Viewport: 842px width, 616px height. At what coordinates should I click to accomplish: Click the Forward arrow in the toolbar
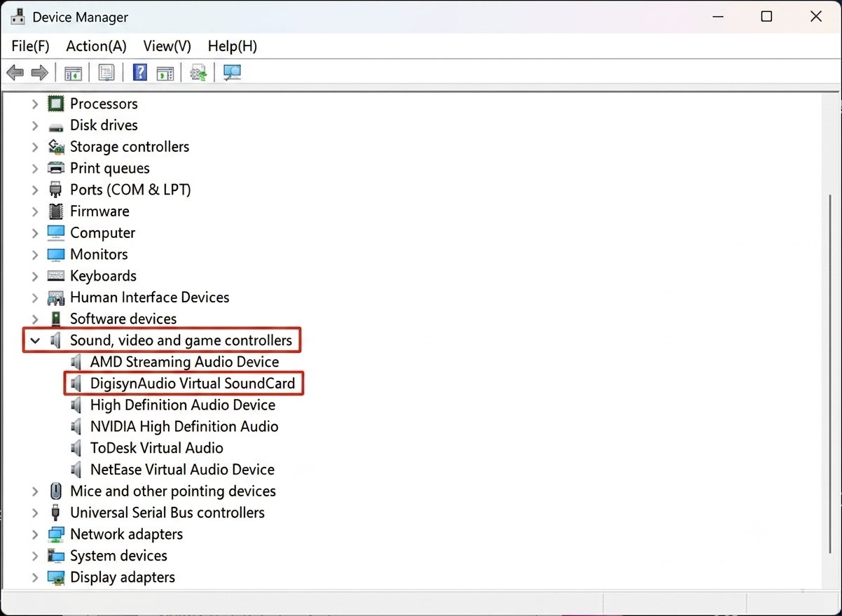click(x=40, y=73)
